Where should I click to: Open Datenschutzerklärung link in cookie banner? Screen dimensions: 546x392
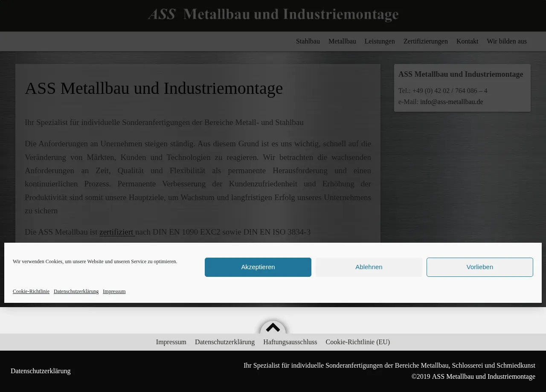(x=76, y=291)
